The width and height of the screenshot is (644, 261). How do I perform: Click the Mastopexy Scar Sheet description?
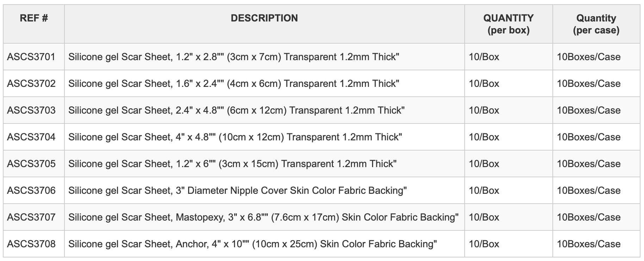[x=264, y=217]
